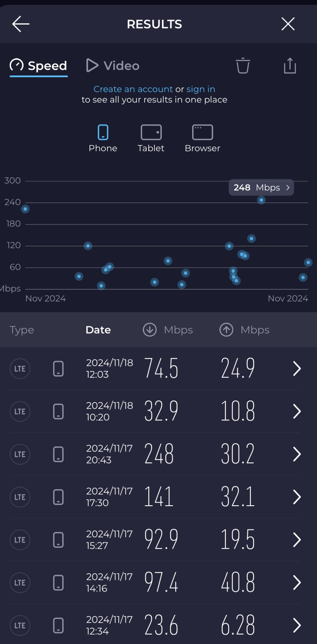Screen dimensions: 317x644
Task: Go back using the arrow icon
Action: pyautogui.click(x=21, y=24)
